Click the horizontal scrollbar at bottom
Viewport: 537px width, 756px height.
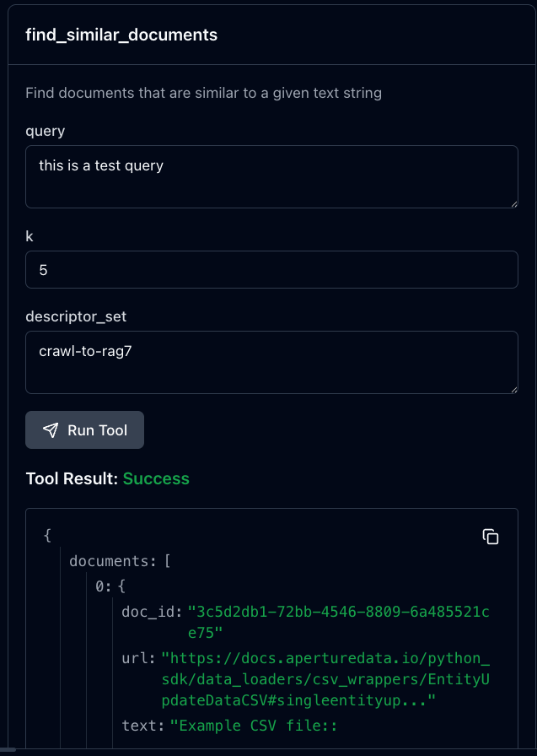[8, 750]
